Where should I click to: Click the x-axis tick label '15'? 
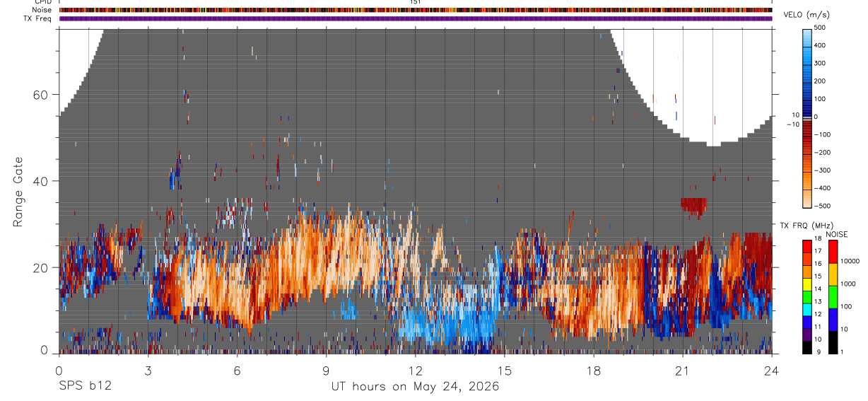[x=504, y=370]
